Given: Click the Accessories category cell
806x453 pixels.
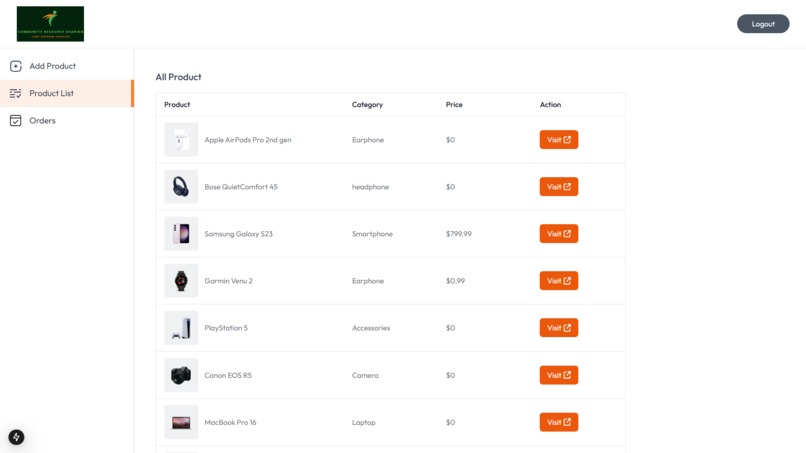Looking at the screenshot, I should coord(371,328).
